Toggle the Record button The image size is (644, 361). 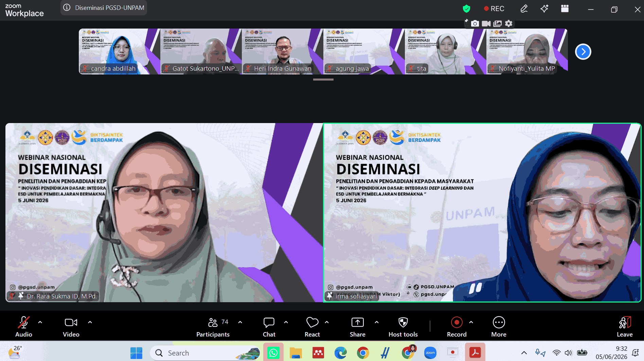pos(457,327)
